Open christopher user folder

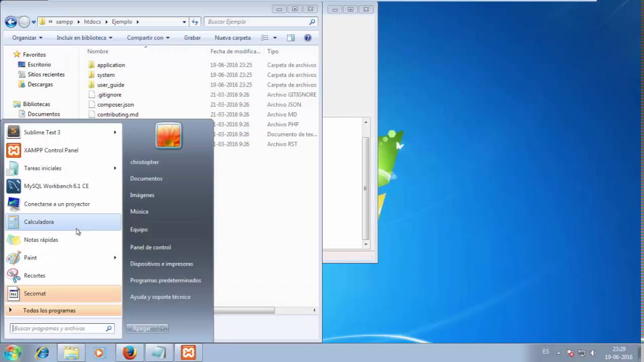coord(144,162)
